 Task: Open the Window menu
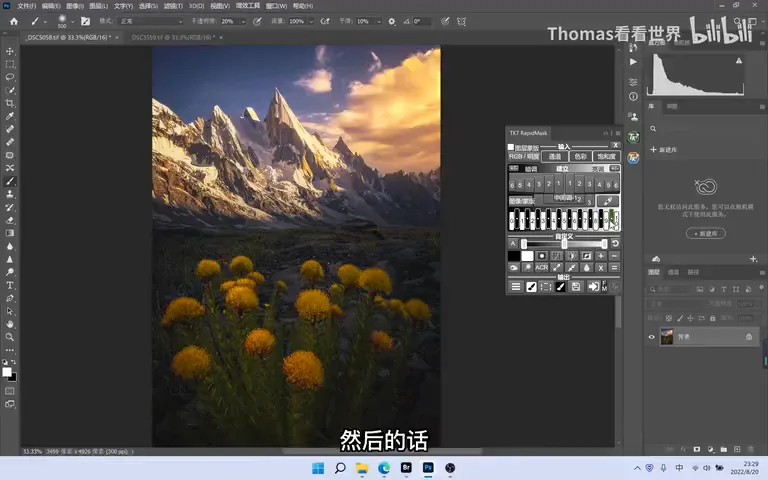click(276, 6)
